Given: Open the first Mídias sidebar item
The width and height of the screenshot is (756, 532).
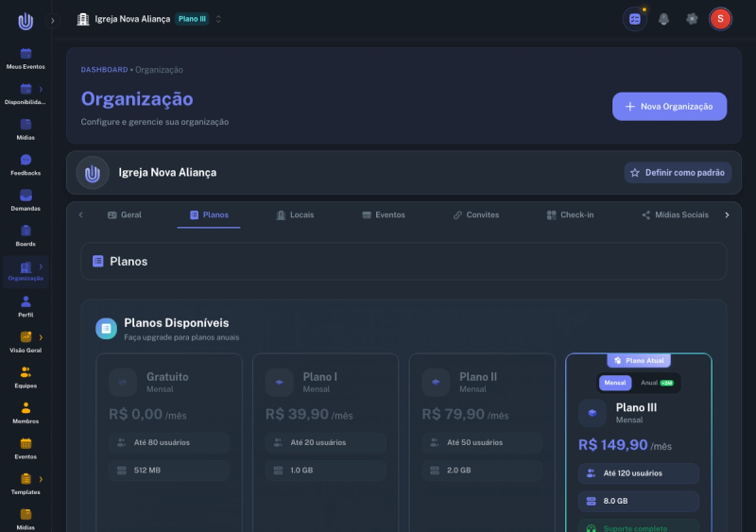Looking at the screenshot, I should 26,129.
